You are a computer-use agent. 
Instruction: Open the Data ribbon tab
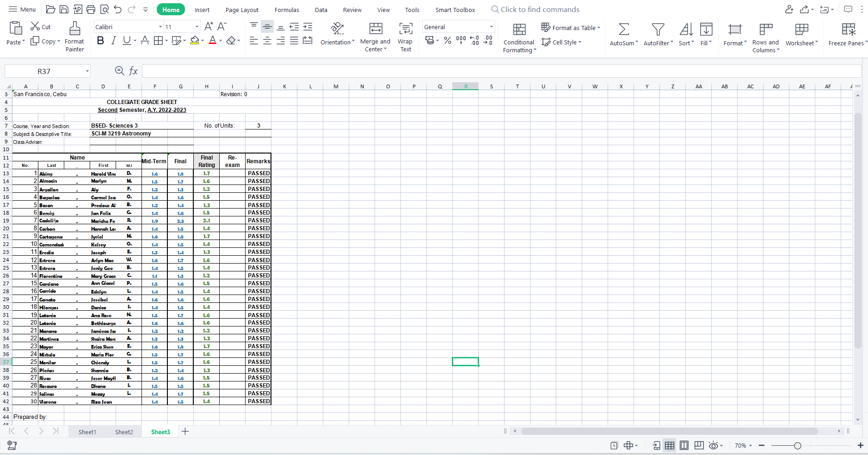[x=321, y=10]
